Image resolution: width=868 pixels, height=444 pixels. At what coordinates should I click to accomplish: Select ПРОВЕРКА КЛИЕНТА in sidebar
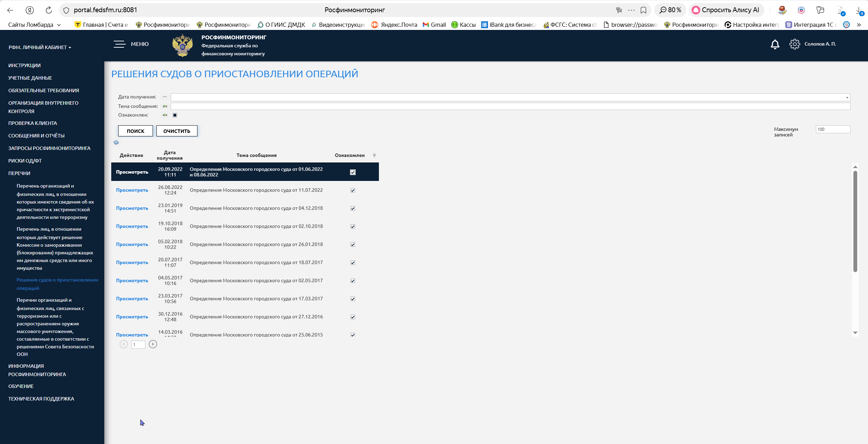pos(33,123)
